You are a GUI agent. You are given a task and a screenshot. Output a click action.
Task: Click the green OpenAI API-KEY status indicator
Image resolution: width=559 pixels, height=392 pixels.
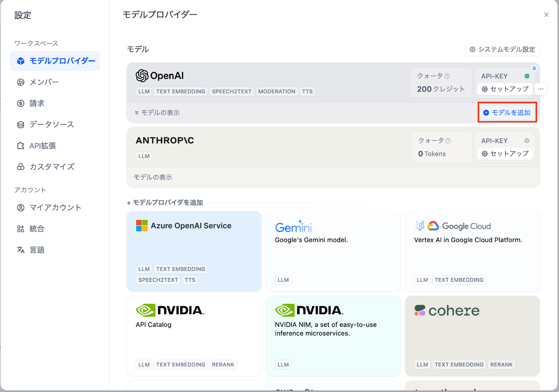tap(527, 76)
